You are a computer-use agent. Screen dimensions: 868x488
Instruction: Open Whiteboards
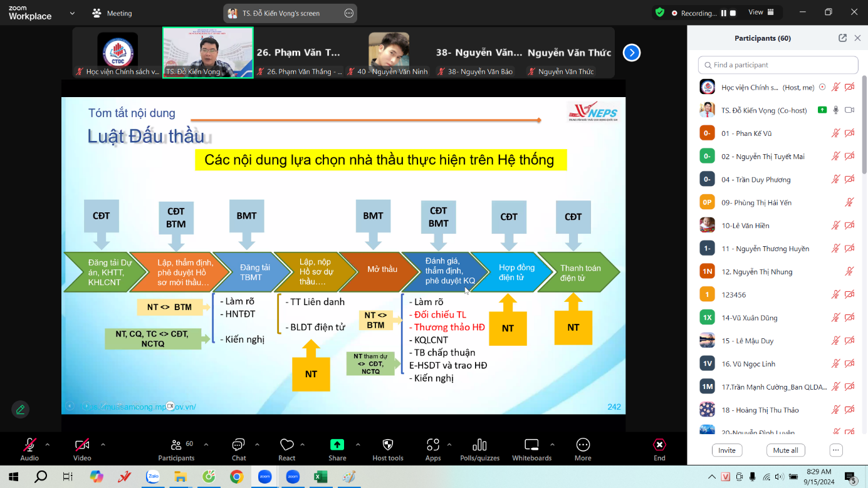pos(531,445)
